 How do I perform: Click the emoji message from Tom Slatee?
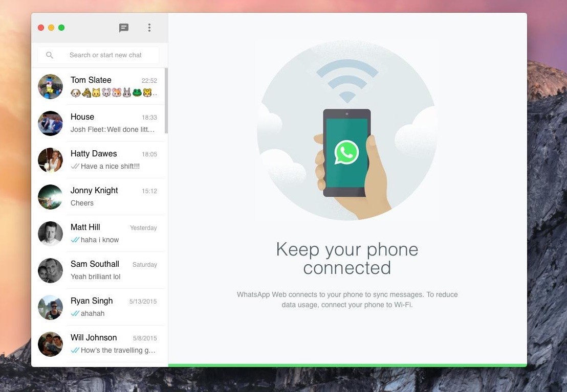pos(114,93)
